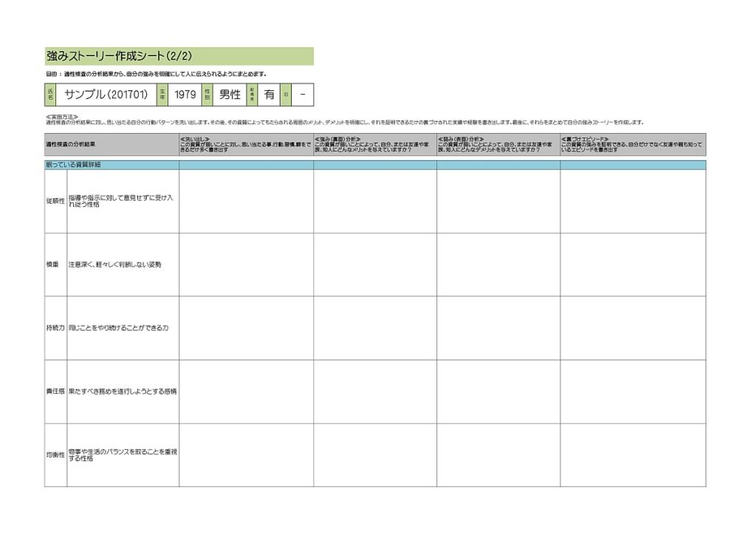Select the birth year value 1979
This screenshot has height=535, width=756.
click(185, 95)
